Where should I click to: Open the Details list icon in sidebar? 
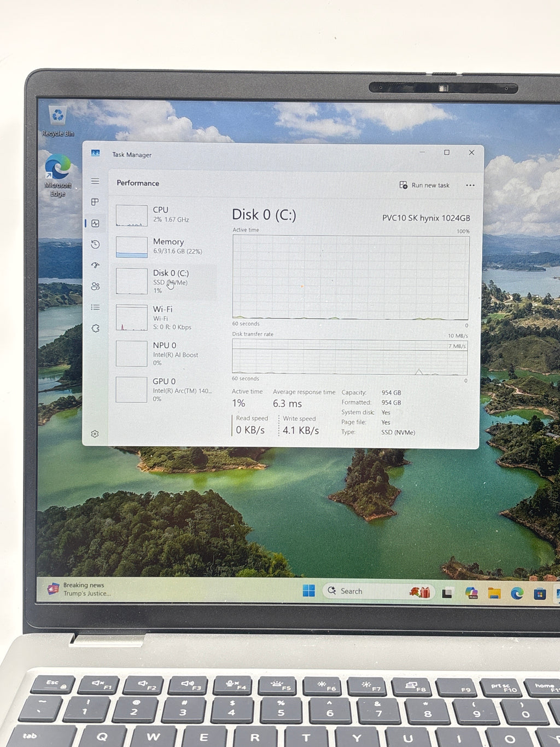(x=95, y=307)
